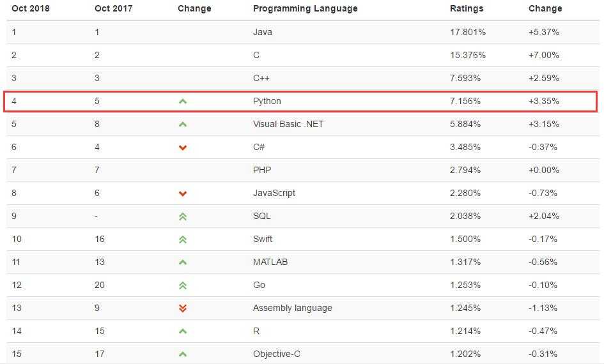
Task: Click the double up arrow beside Swift
Action: point(183,239)
